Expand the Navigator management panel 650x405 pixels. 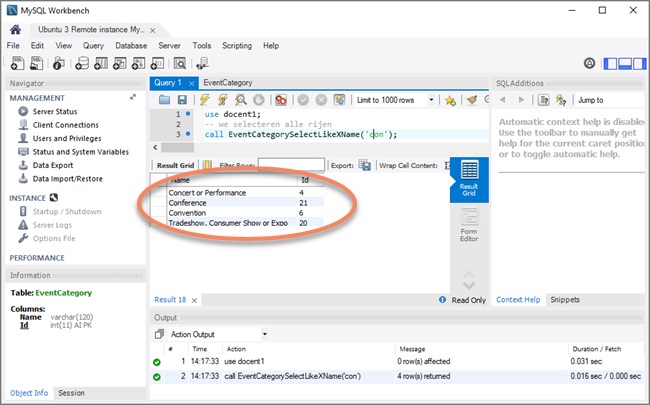(x=133, y=97)
